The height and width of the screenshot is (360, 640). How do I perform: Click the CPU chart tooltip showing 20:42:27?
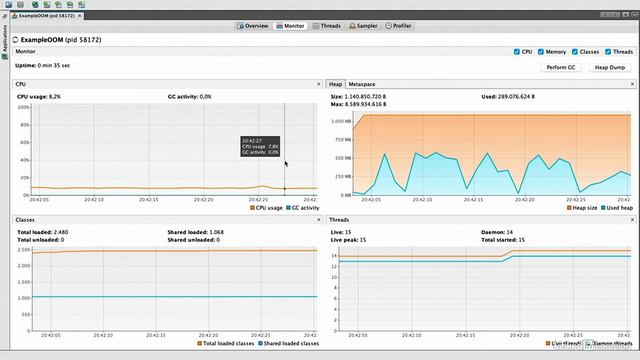click(x=260, y=146)
